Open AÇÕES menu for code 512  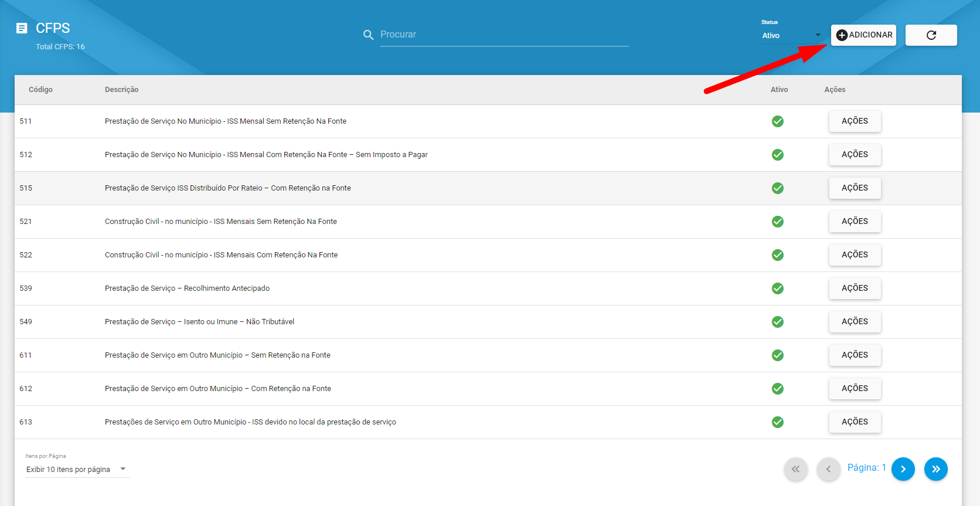tap(855, 155)
